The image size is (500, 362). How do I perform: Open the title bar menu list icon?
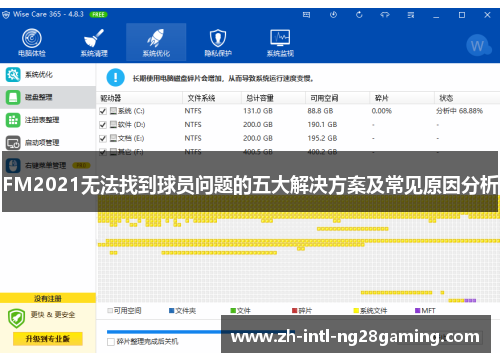point(411,15)
